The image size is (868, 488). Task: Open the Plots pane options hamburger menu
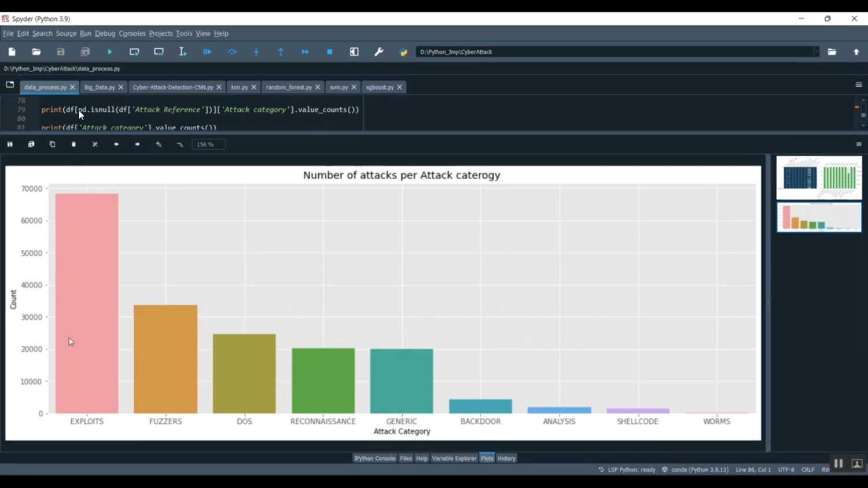tap(859, 145)
